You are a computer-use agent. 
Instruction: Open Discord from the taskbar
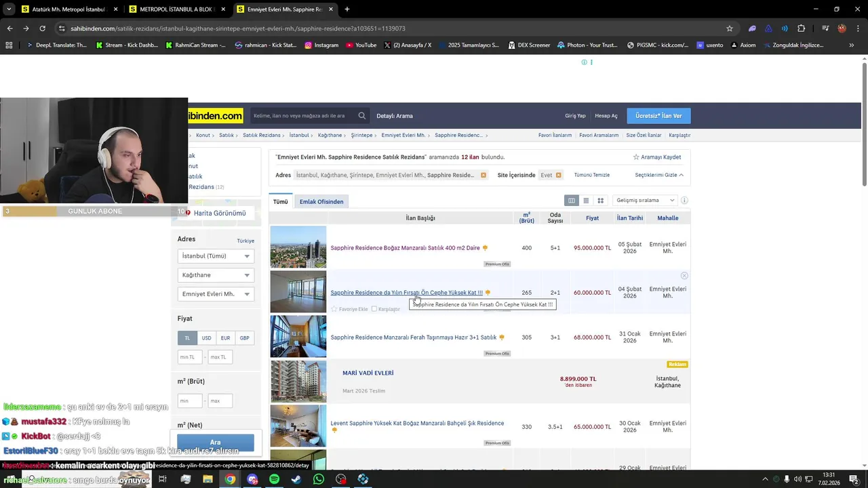(252, 479)
